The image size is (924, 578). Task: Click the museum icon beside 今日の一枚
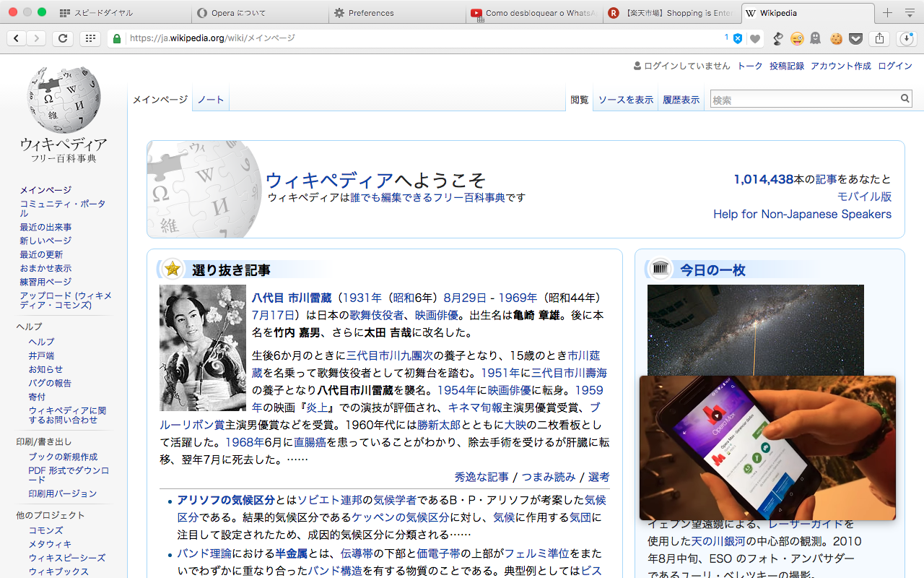point(661,269)
